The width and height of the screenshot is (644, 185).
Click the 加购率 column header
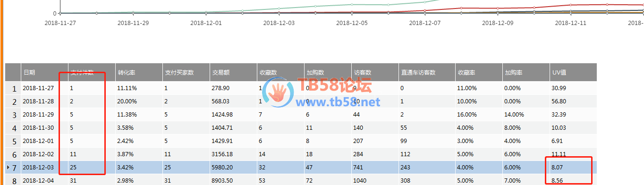[526, 72]
